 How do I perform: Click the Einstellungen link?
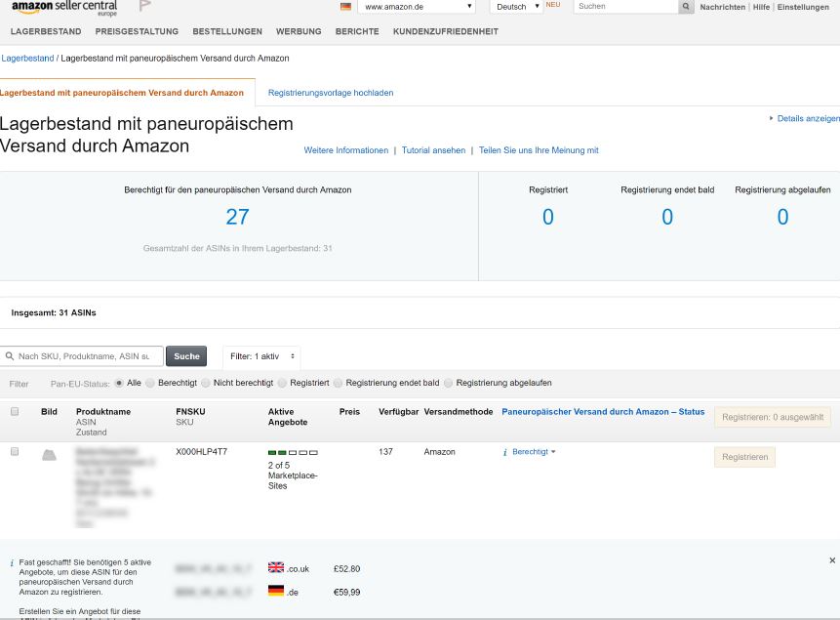click(x=803, y=7)
